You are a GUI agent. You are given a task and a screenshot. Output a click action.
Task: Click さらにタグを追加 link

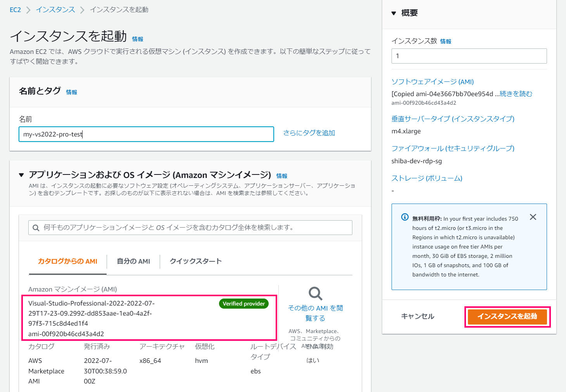[x=309, y=133]
